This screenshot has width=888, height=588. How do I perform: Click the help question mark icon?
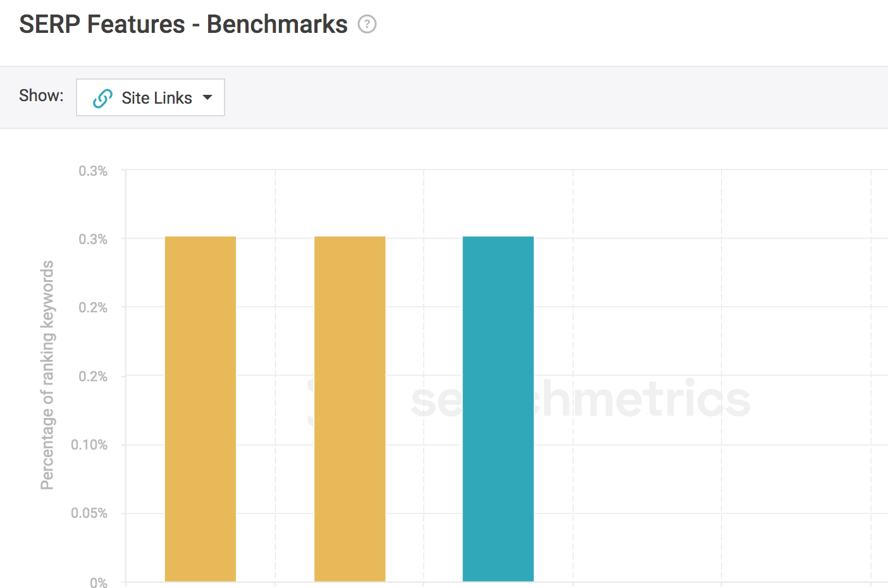[367, 25]
